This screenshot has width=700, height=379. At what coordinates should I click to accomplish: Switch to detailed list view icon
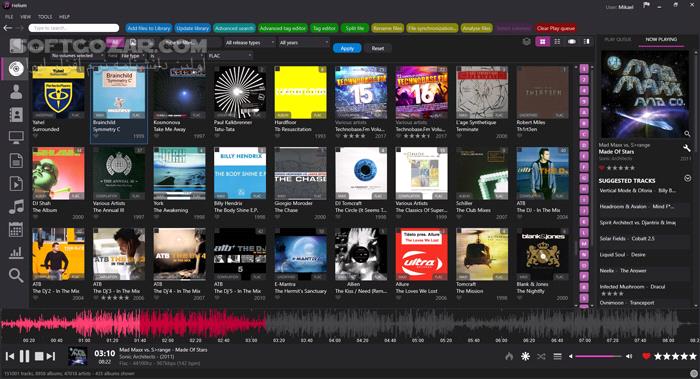click(557, 42)
